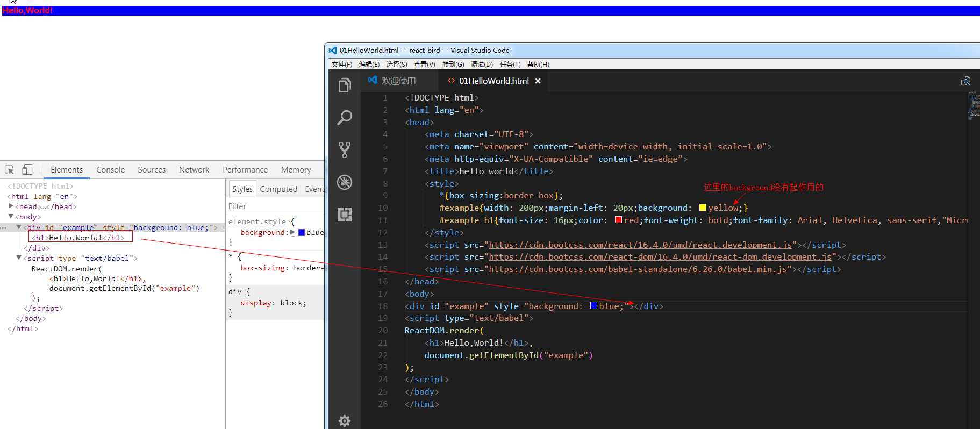Select the Computed pane tab

pos(278,189)
